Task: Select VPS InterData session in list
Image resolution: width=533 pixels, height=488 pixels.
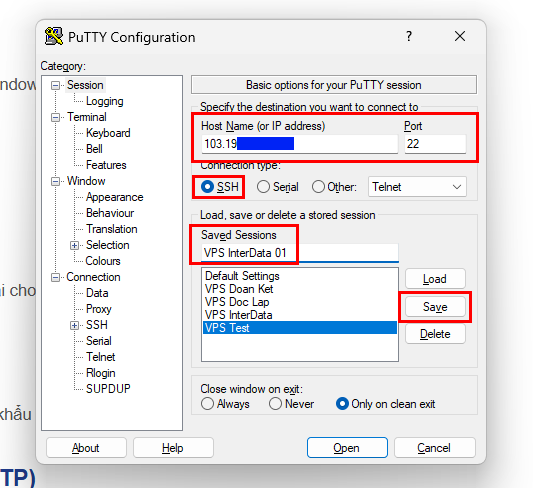Action: [x=299, y=315]
